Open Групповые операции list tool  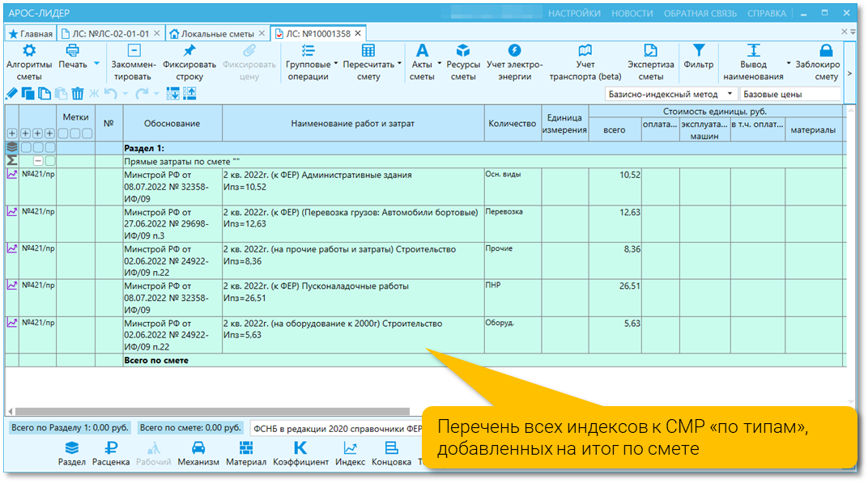tap(308, 62)
